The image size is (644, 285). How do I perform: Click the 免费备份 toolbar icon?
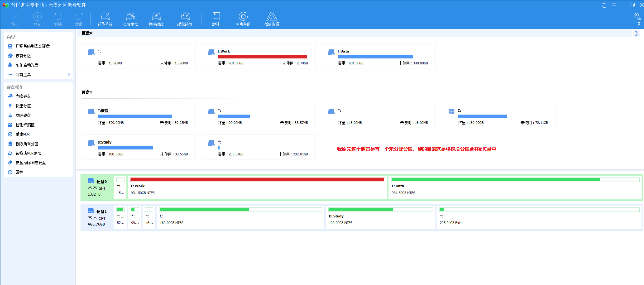tap(243, 19)
